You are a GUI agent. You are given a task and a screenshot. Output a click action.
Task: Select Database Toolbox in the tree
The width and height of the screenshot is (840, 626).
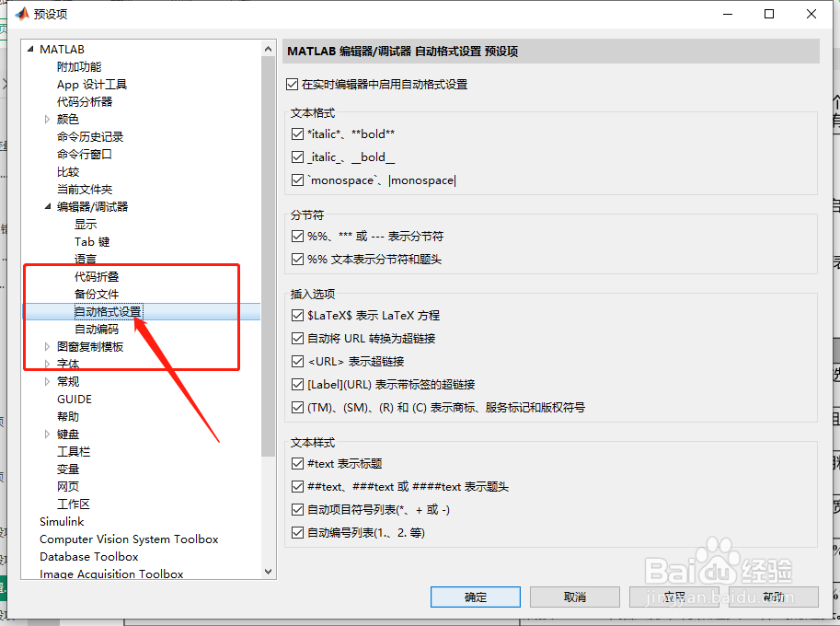pos(89,557)
